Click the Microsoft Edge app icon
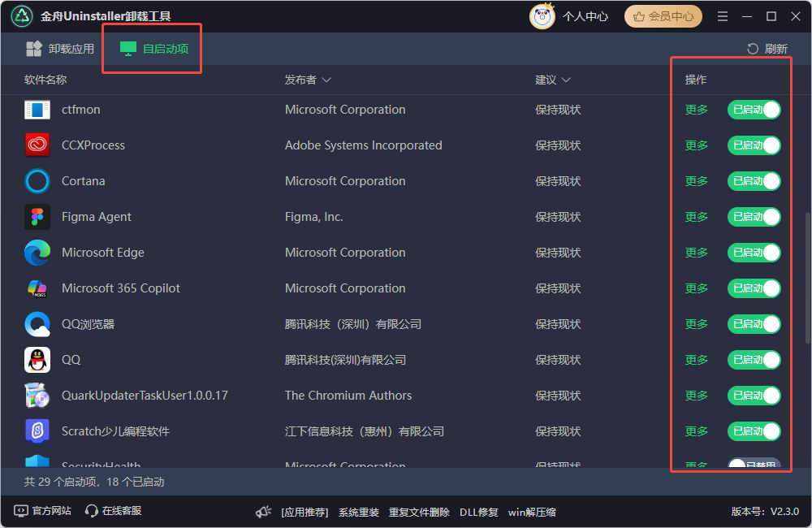Viewport: 812px width, 528px height. (x=37, y=253)
